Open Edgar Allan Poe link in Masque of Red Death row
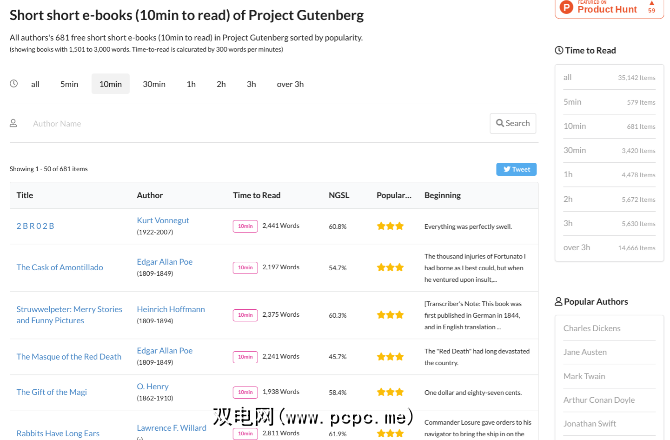This screenshot has width=670, height=440. pos(165,351)
